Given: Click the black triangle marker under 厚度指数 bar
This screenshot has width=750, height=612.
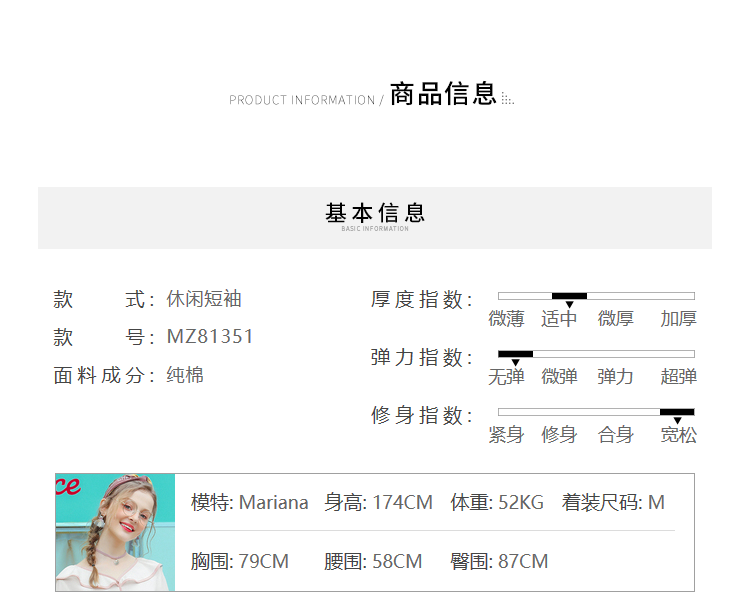Looking at the screenshot, I should [x=569, y=304].
